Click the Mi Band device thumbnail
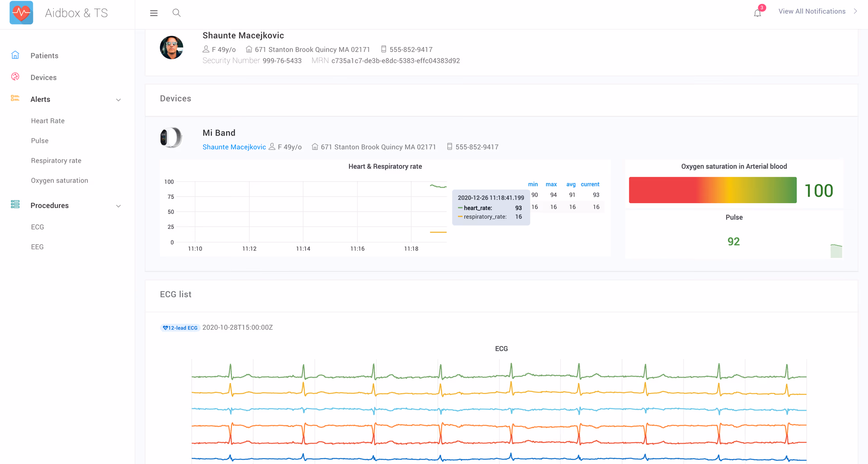The width and height of the screenshot is (868, 464). point(171,137)
